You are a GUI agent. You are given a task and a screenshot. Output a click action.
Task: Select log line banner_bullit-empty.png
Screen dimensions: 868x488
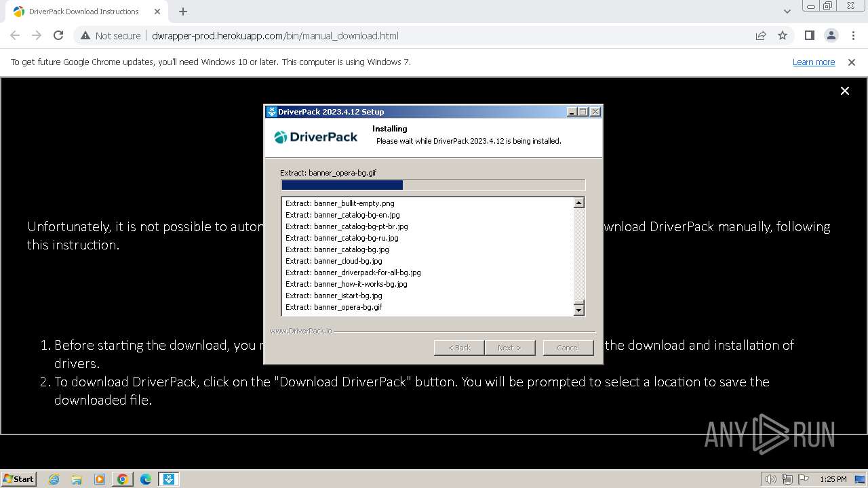pos(340,203)
